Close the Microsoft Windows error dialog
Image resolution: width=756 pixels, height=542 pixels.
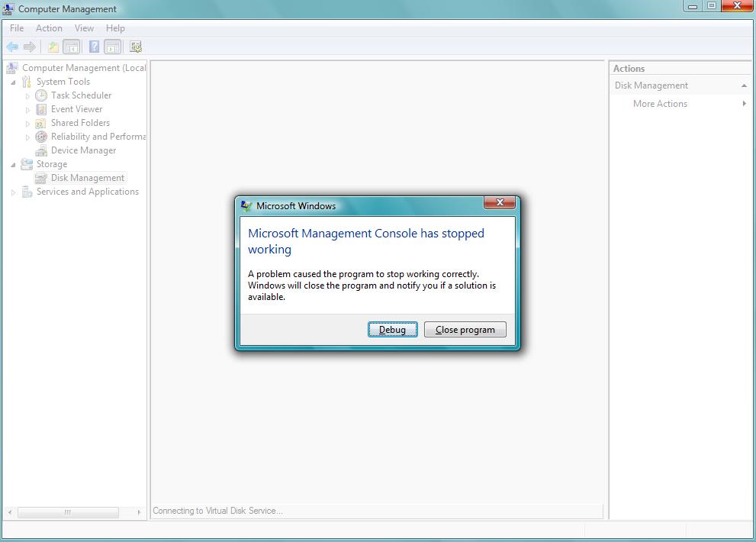pos(500,203)
